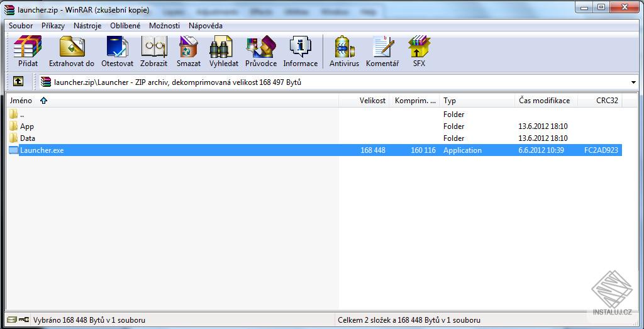Click the Přidat (add) toolbar icon
644x329 pixels.
(28, 46)
